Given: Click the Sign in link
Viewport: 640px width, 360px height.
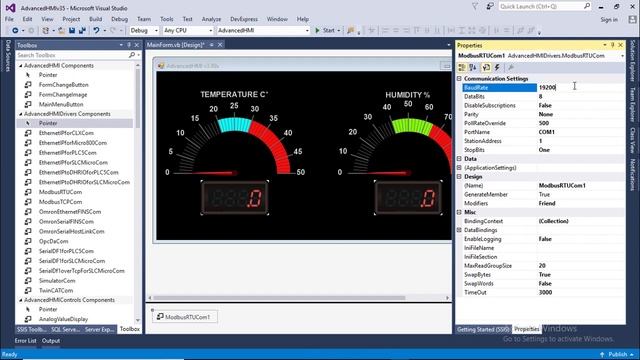Looking at the screenshot, I should point(609,20).
